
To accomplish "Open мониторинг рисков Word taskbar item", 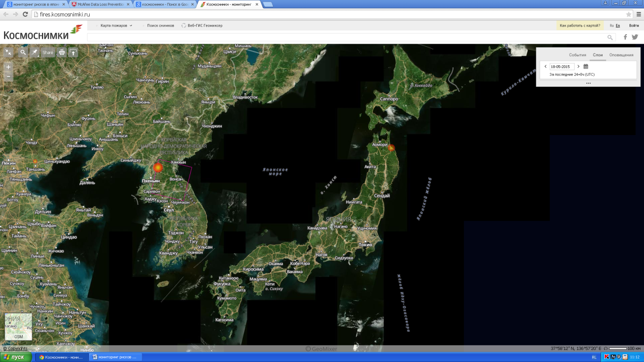I will (x=116, y=357).
